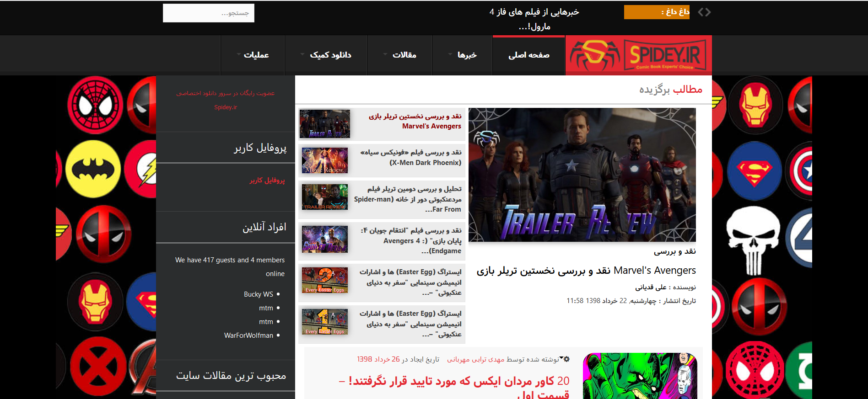Open the X-Men Dark Phoenix review link
This screenshot has width=868, height=399.
(x=411, y=158)
